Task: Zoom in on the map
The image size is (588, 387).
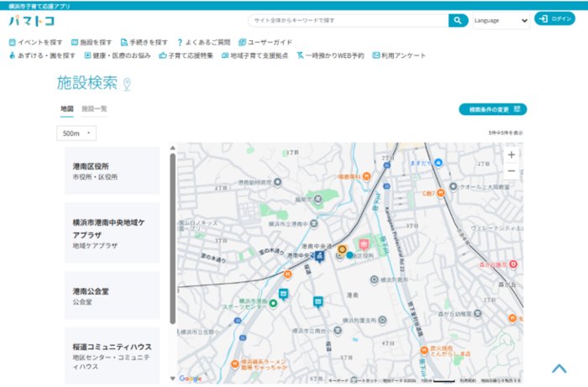Action: click(x=511, y=155)
